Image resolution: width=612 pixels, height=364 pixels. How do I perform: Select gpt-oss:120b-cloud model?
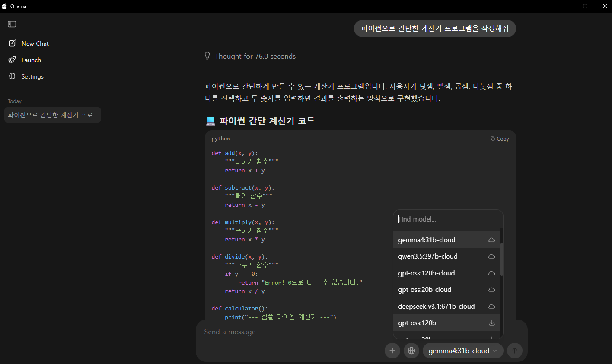tap(446, 273)
